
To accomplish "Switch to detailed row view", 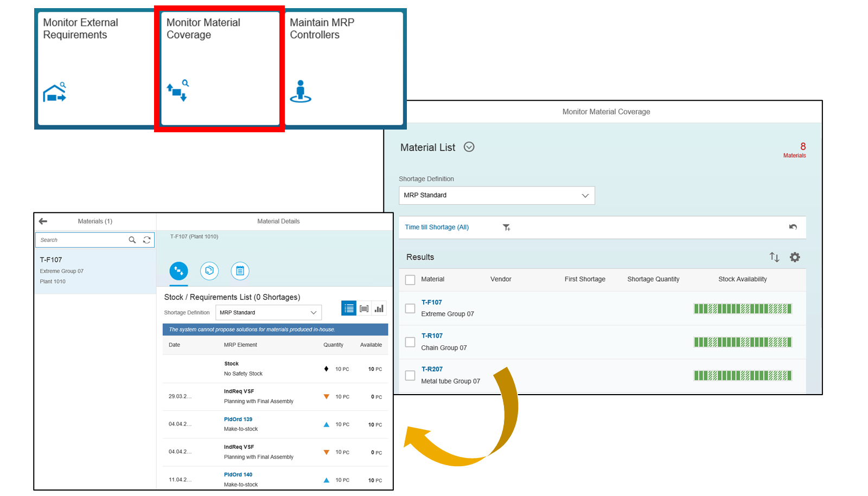I will [x=364, y=308].
